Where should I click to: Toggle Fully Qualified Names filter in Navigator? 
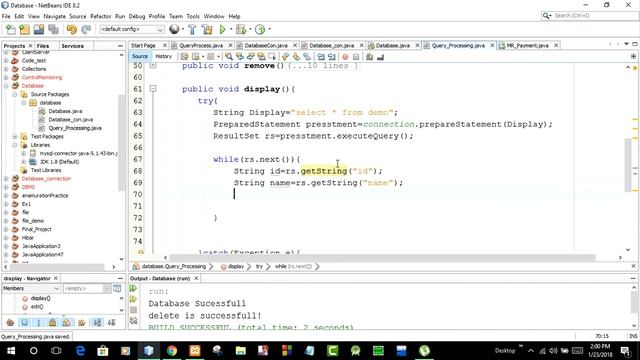(82, 322)
